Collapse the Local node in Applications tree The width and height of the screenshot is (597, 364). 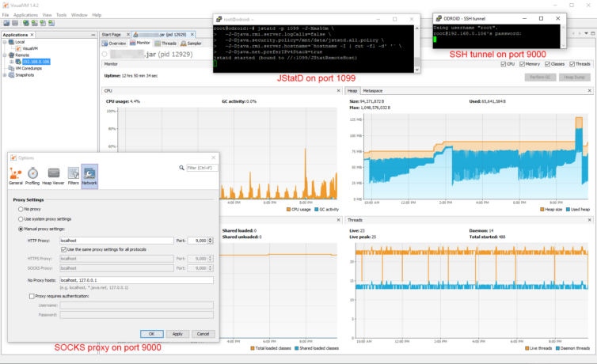(x=5, y=42)
